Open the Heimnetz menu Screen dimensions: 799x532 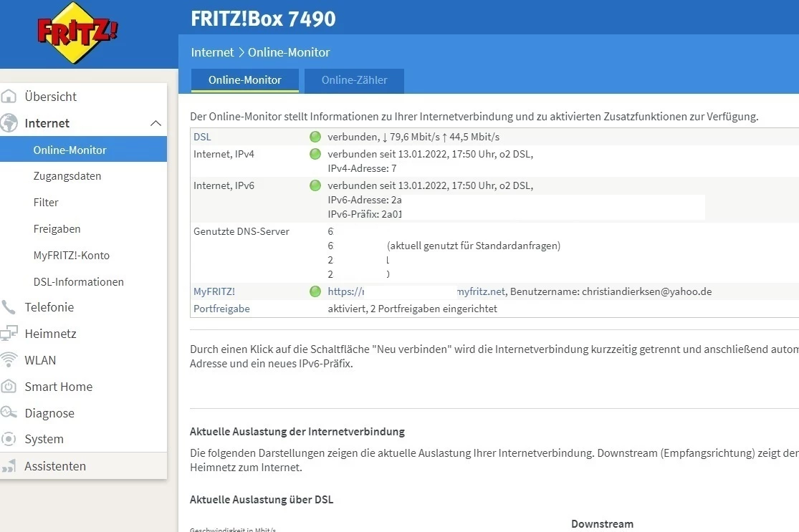click(x=50, y=334)
